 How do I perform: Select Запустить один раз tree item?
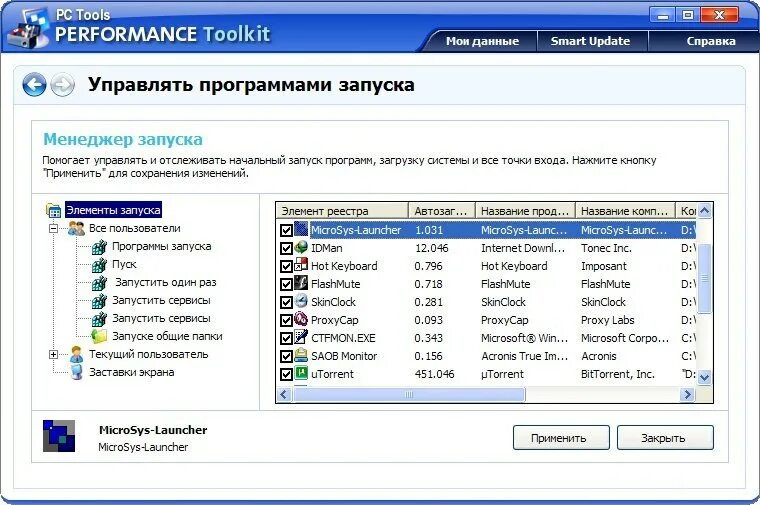point(165,282)
